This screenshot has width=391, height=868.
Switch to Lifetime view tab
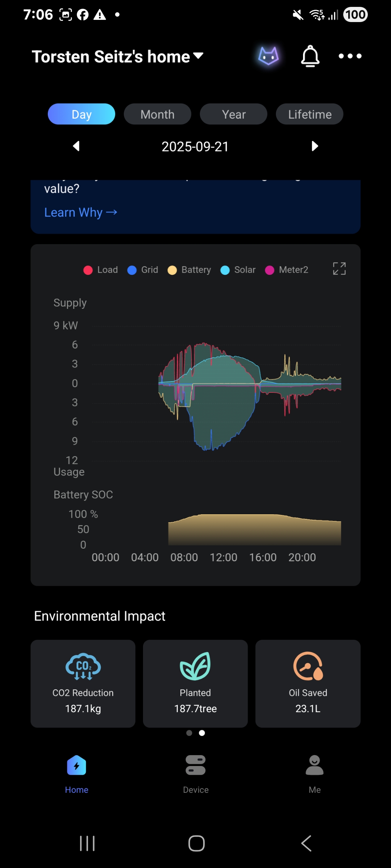pos(310,114)
